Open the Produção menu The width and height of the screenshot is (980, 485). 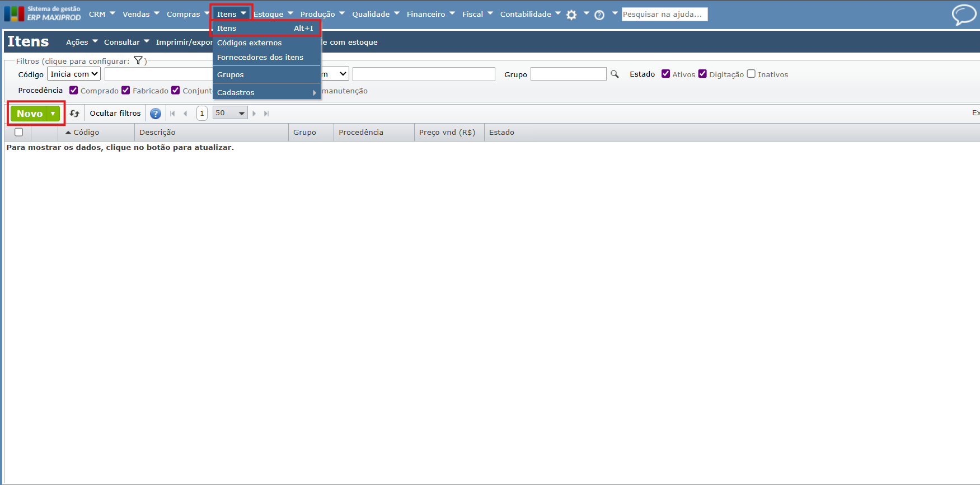pyautogui.click(x=322, y=14)
